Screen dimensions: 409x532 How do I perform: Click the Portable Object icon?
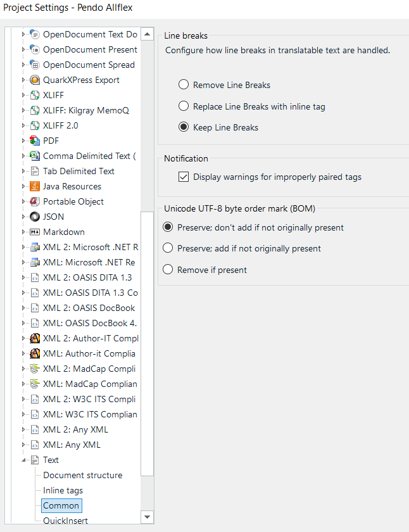coord(35,201)
